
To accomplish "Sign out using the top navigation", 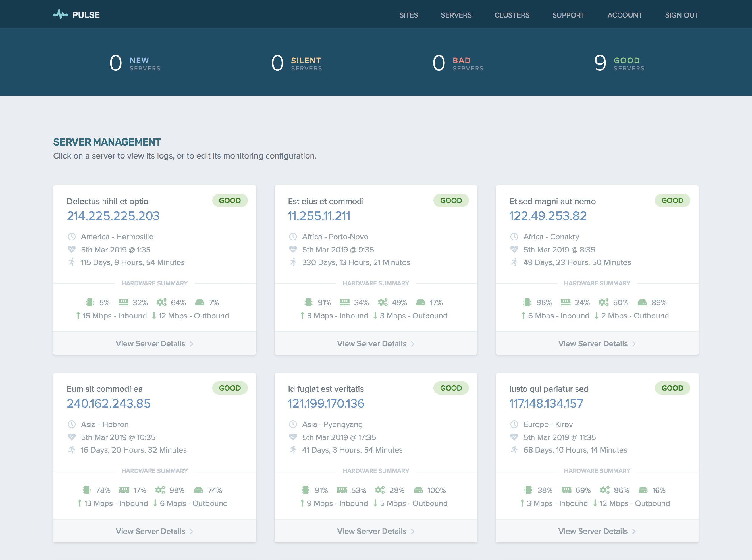I will (x=681, y=15).
